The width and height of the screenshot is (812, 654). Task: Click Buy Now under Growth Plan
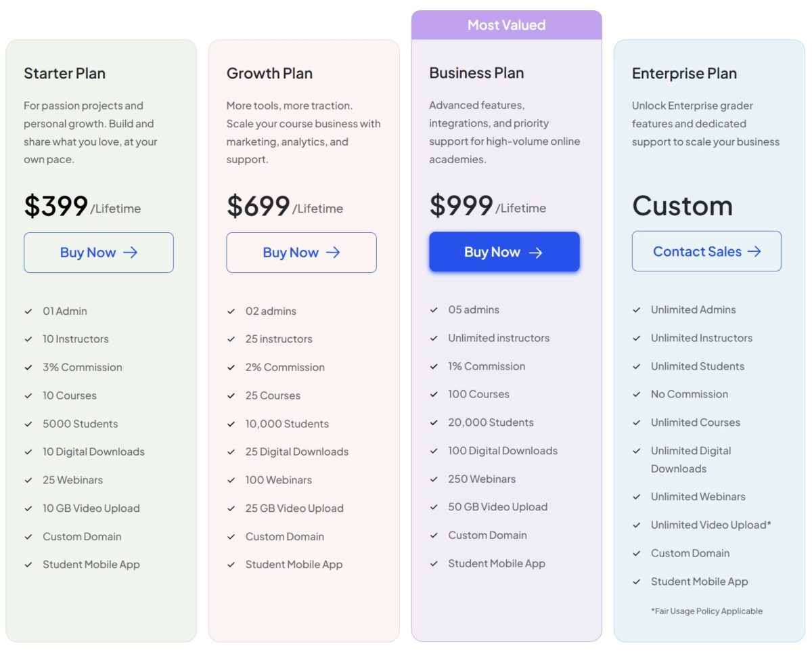click(x=301, y=253)
